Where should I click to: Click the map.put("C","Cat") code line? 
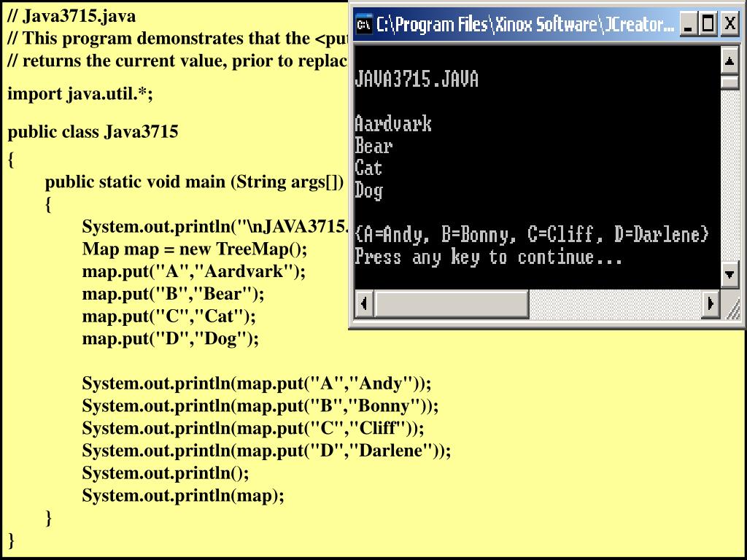click(169, 316)
